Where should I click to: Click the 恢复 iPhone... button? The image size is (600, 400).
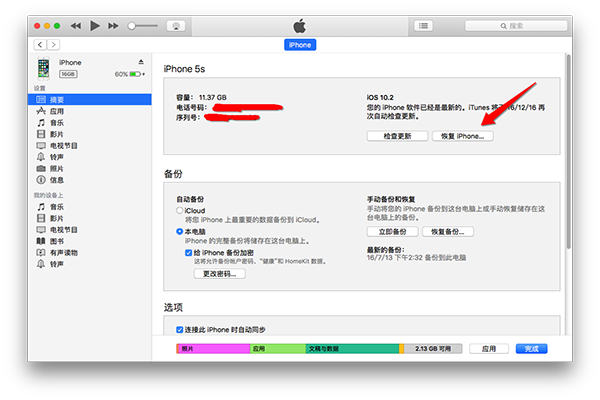pyautogui.click(x=463, y=136)
